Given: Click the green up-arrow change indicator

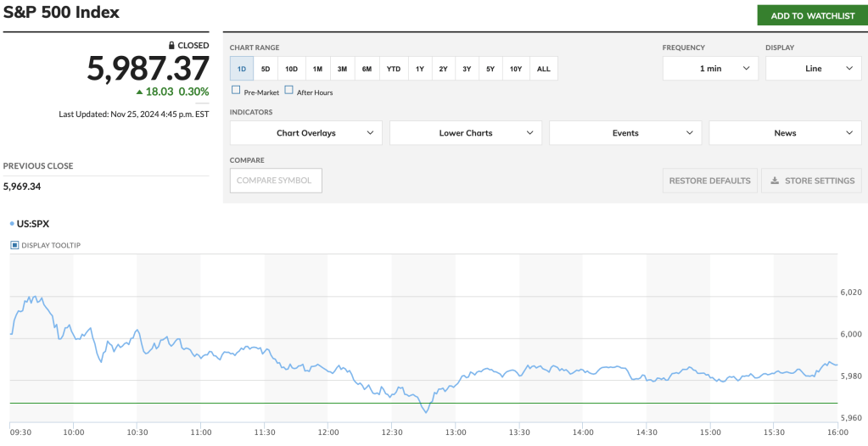Looking at the screenshot, I should [139, 92].
